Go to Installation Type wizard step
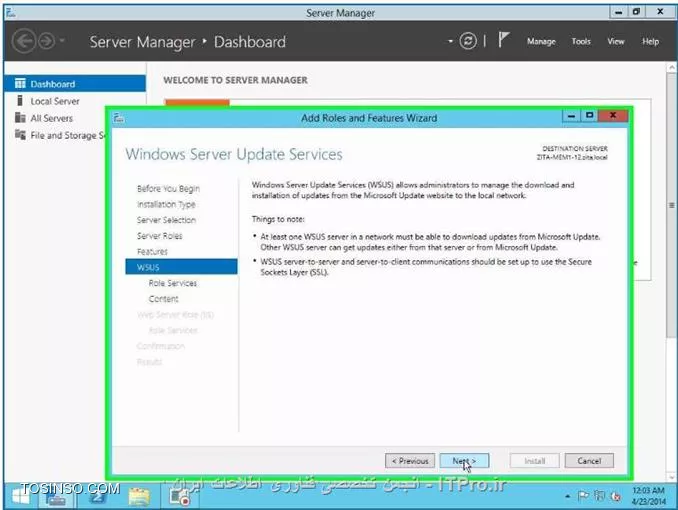Screen dimensions: 678x510 [166, 204]
